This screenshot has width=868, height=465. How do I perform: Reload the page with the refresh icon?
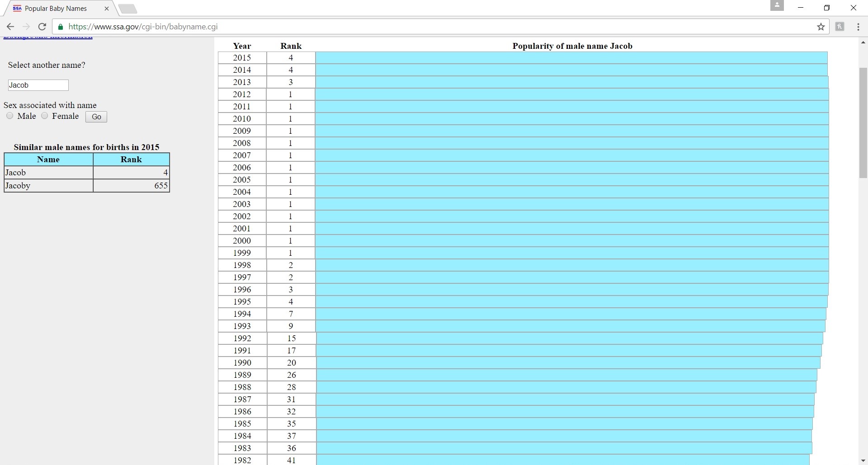pyautogui.click(x=42, y=27)
